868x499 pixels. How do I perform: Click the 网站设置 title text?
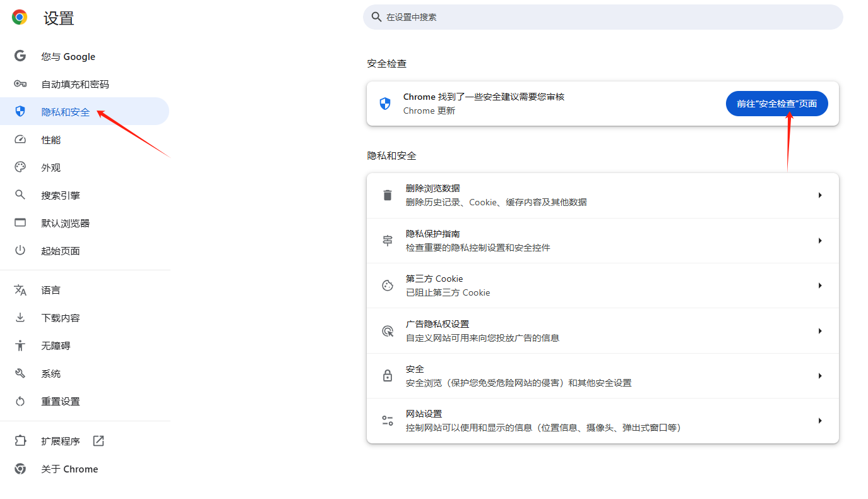424,414
